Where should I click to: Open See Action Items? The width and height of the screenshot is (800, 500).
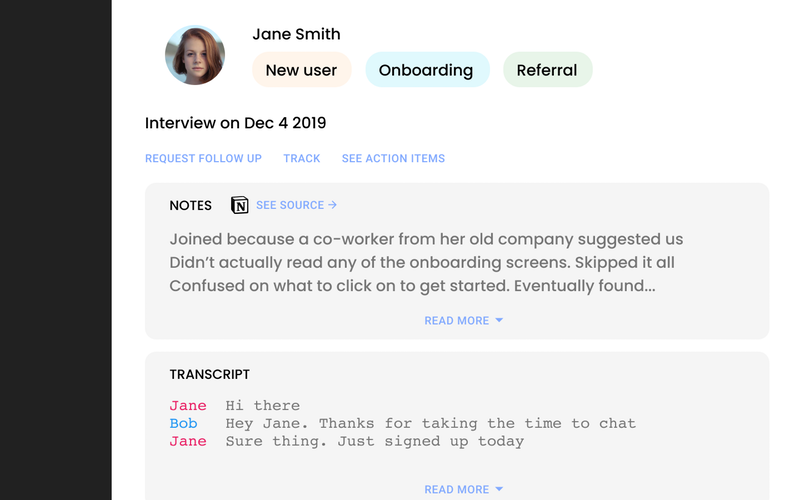[393, 159]
